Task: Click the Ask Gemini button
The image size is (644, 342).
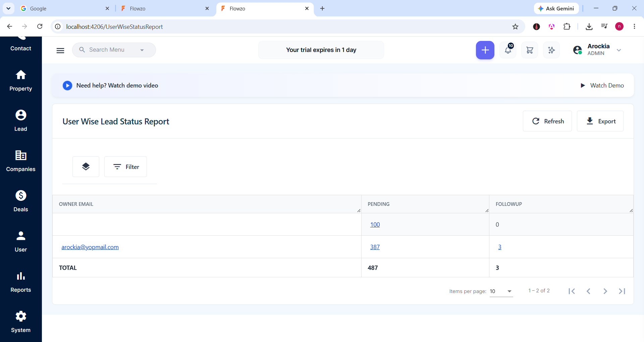Action: pyautogui.click(x=556, y=8)
